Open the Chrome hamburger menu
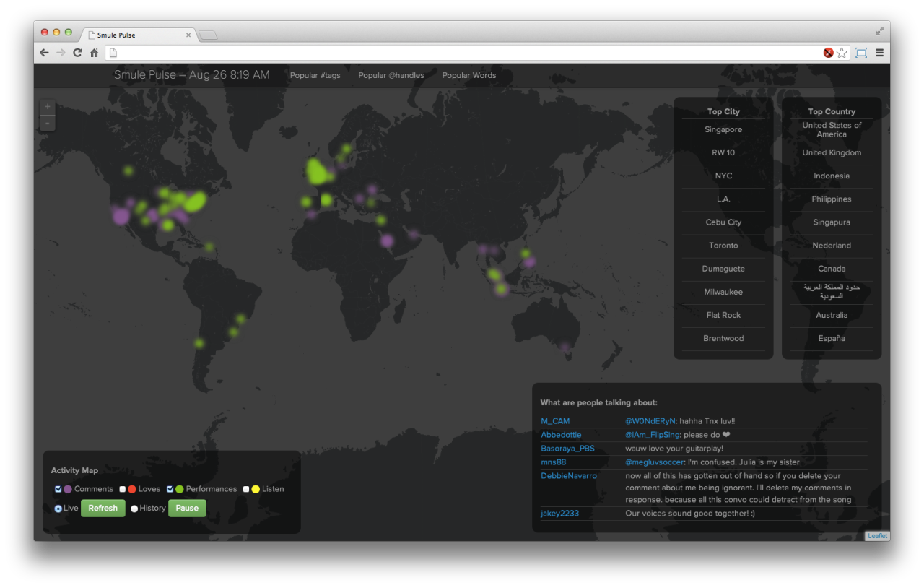This screenshot has height=588, width=924. pyautogui.click(x=879, y=53)
